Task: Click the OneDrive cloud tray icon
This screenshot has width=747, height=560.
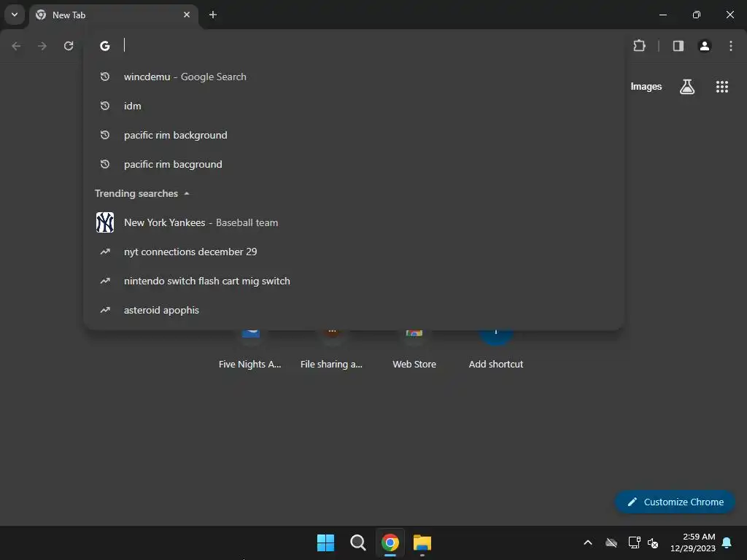Action: (x=611, y=542)
